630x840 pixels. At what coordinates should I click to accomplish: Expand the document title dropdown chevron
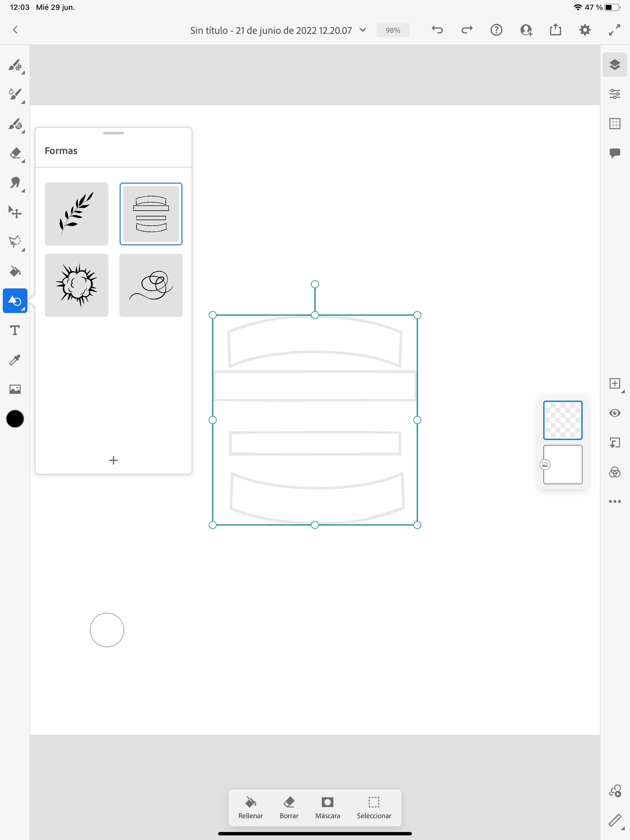362,30
